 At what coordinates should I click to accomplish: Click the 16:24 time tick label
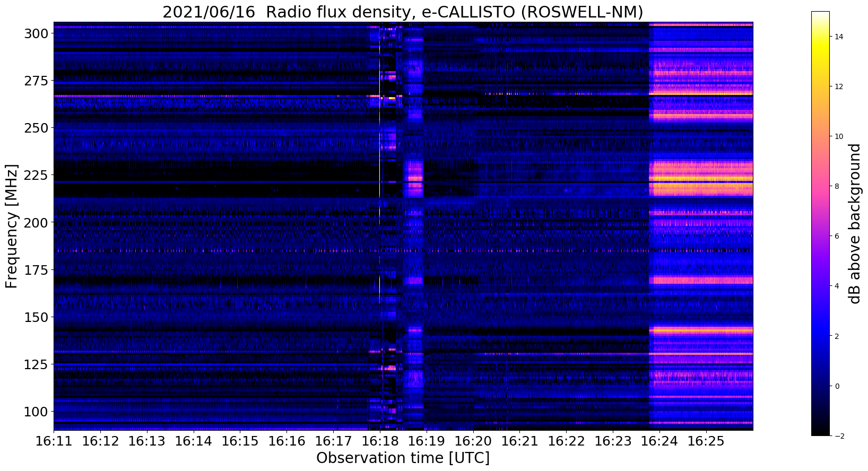659,441
